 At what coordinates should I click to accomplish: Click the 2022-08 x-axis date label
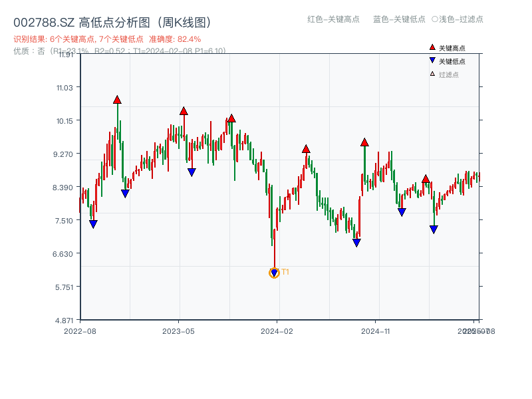tap(80, 331)
